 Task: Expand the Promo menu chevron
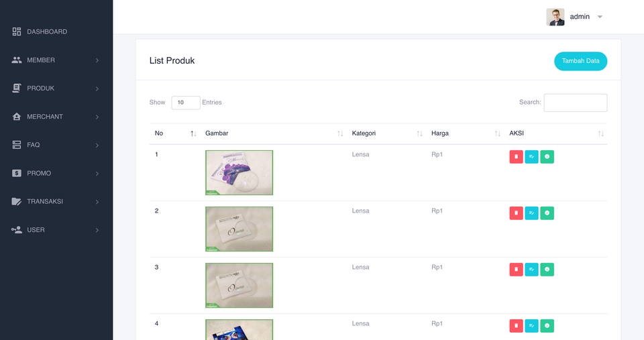(x=97, y=174)
